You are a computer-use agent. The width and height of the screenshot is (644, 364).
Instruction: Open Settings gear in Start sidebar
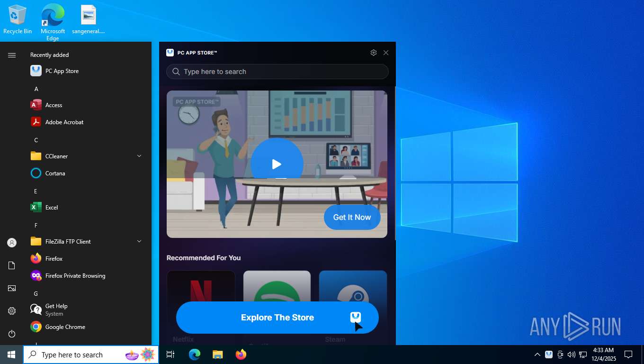tap(12, 311)
